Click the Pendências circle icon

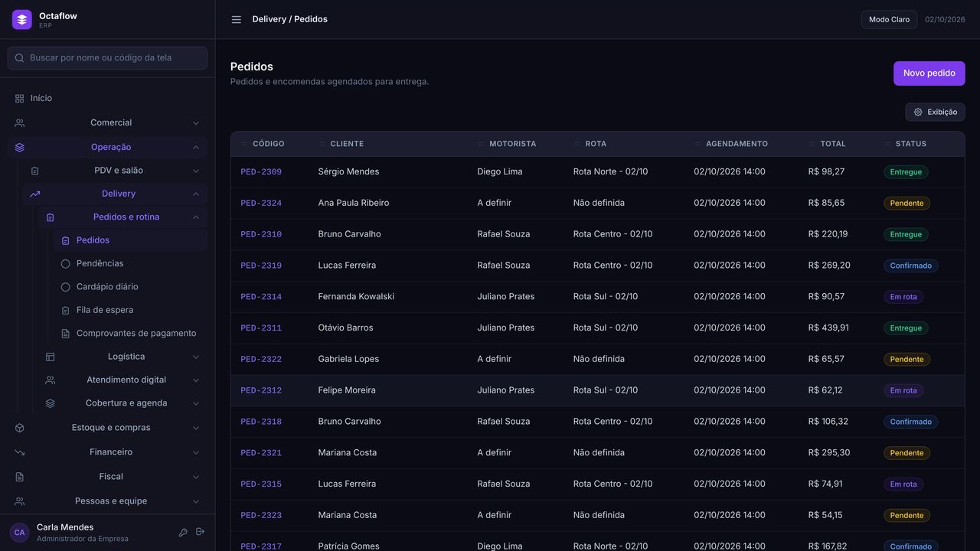[x=66, y=264]
